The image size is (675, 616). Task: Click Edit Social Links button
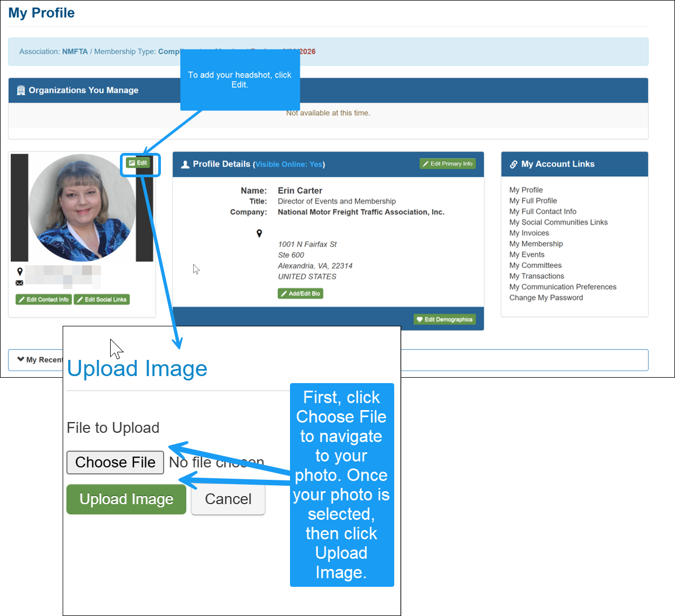pyautogui.click(x=102, y=299)
